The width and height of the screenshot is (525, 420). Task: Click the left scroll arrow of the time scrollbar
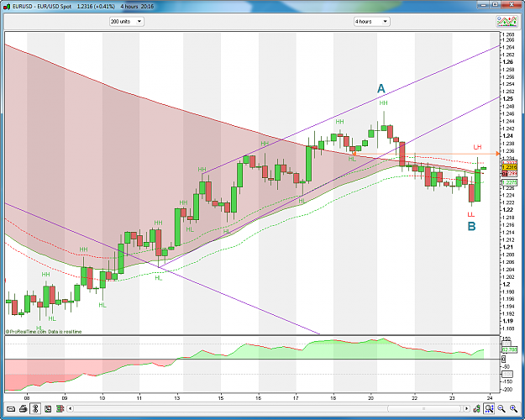(x=70, y=408)
